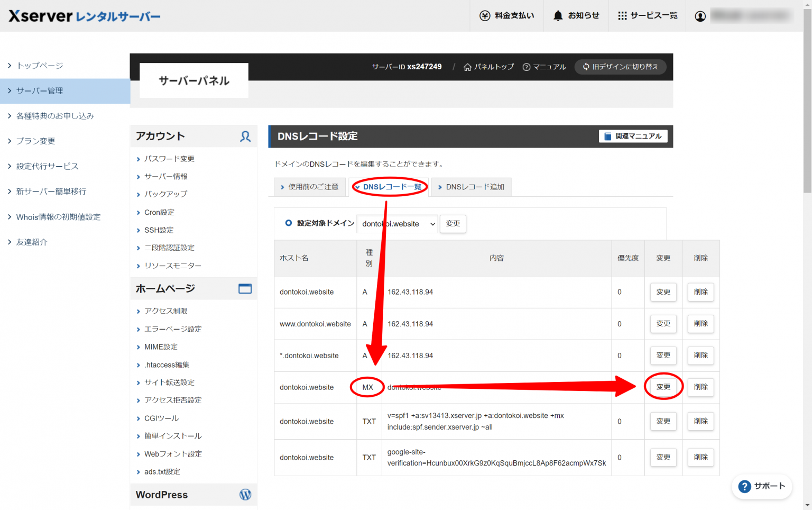
Task: Expand プラン変更 sidebar item
Action: click(35, 141)
